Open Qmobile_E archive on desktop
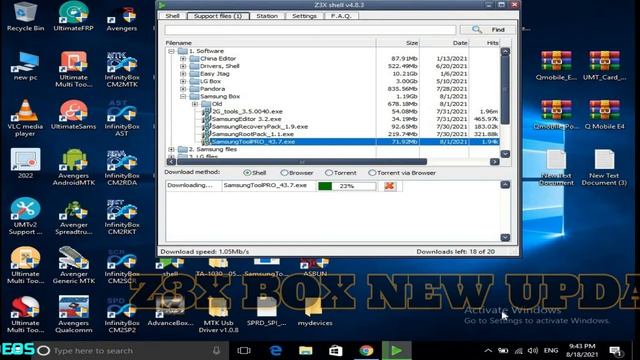 coord(556,66)
